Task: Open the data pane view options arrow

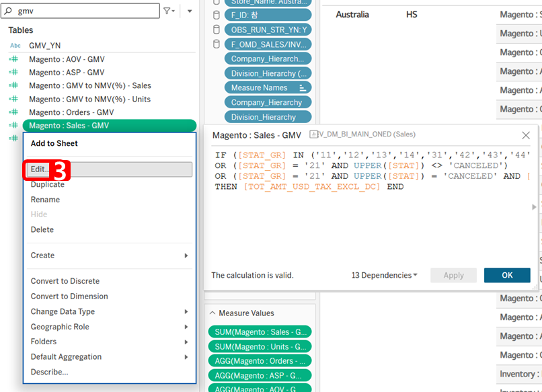Action: (x=190, y=11)
